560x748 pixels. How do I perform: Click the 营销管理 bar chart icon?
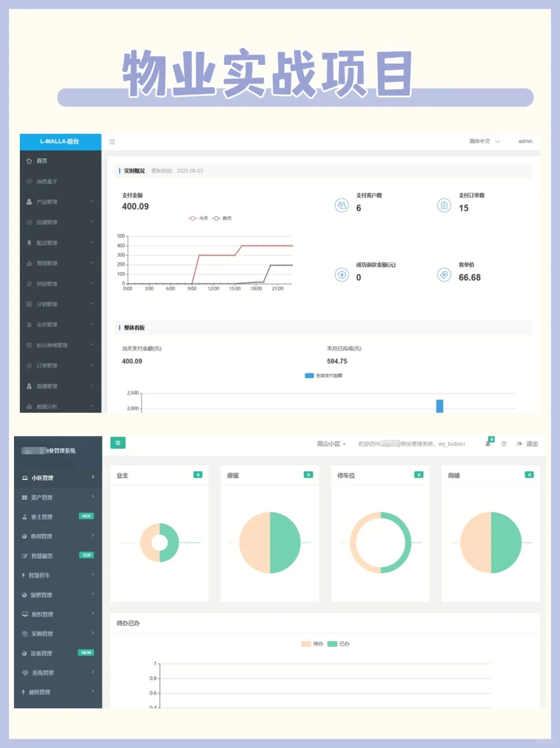pos(29,263)
